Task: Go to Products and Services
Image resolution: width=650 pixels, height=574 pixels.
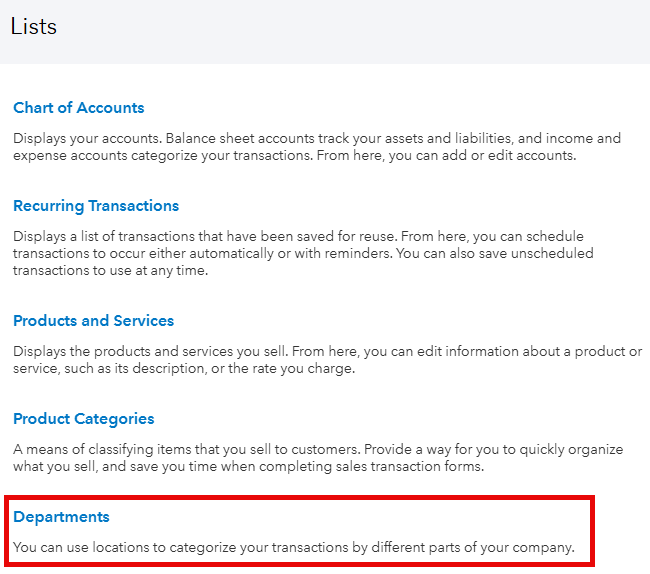Action: [93, 321]
